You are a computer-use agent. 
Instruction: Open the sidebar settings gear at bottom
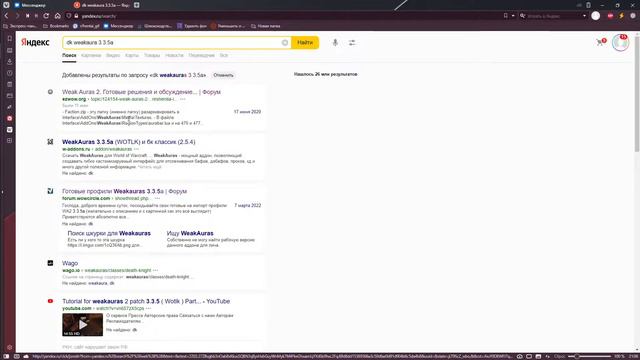tap(10, 347)
